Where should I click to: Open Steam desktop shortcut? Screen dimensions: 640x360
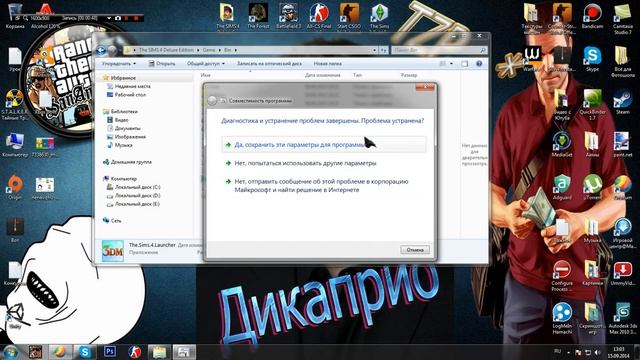[622, 102]
